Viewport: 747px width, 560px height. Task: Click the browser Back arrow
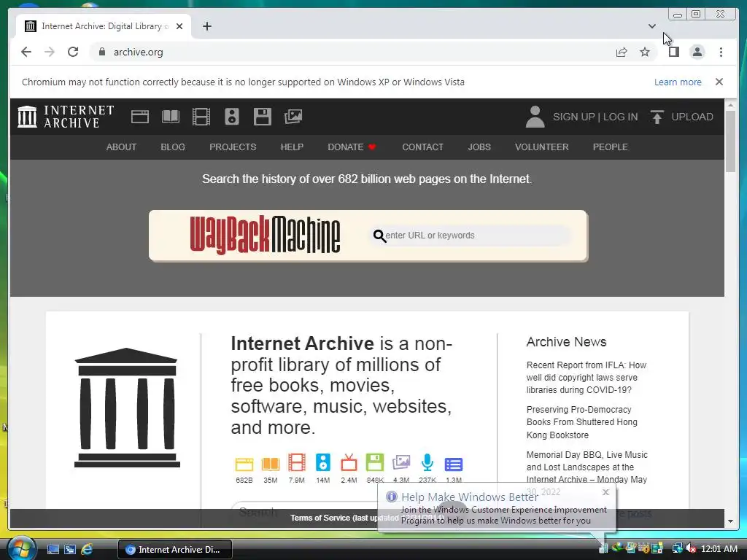(26, 52)
